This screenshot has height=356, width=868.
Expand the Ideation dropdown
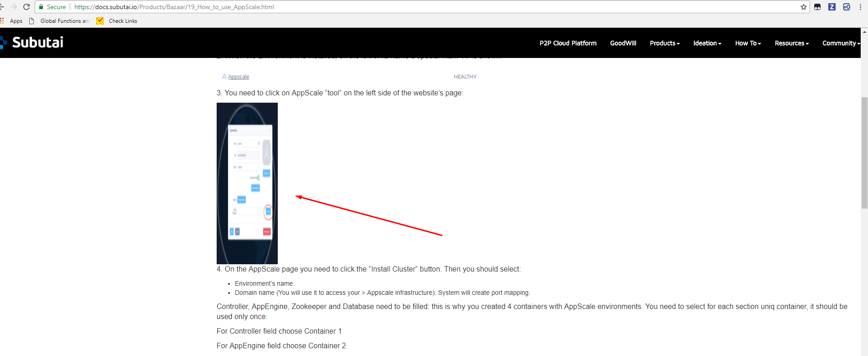[x=707, y=43]
